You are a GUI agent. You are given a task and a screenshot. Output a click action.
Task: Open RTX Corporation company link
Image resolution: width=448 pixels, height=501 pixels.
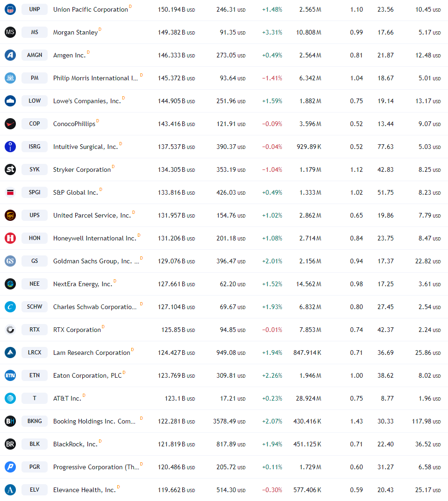pyautogui.click(x=77, y=330)
